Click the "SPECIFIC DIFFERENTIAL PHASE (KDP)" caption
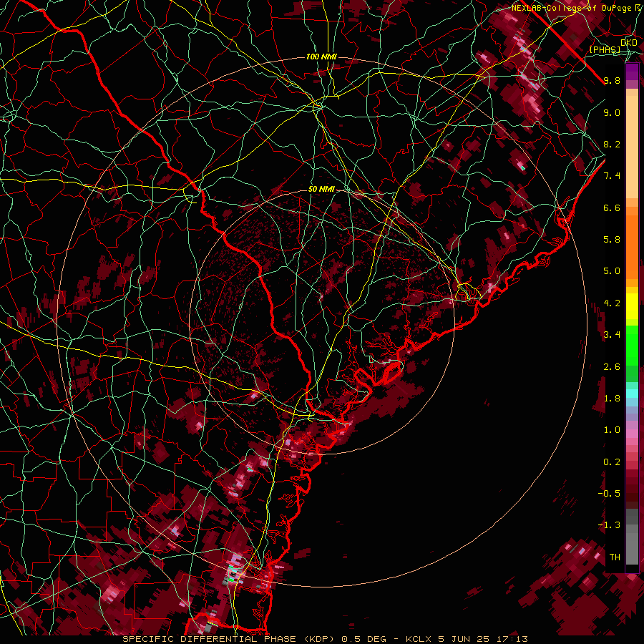Viewport: 644px width, 644px height. pyautogui.click(x=230, y=639)
